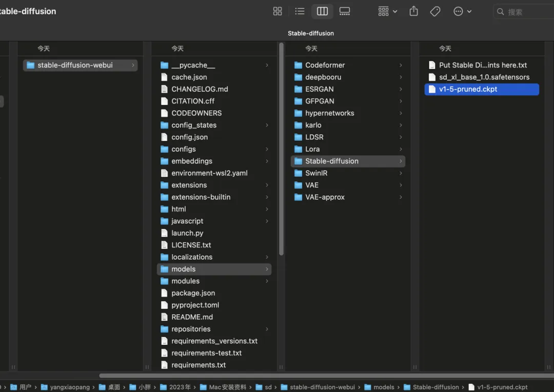
Task: Click the LDSR folder icon
Action: tap(298, 137)
